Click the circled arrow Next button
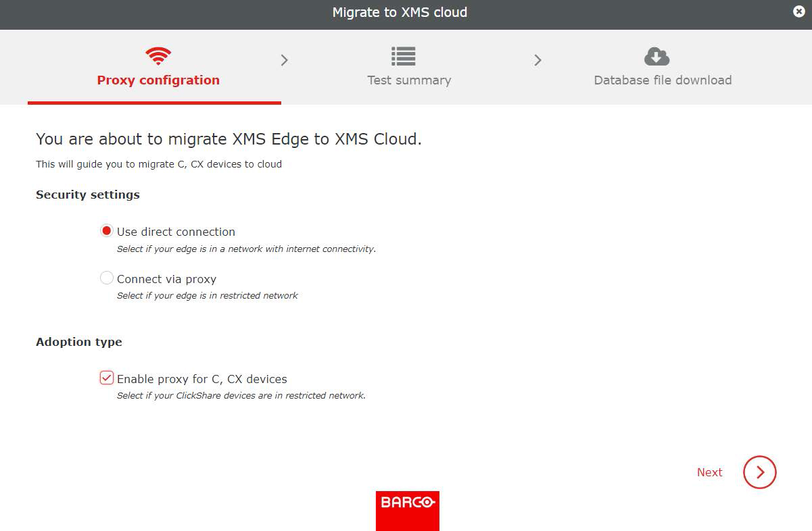Viewport: 812px width, 531px height. tap(759, 472)
